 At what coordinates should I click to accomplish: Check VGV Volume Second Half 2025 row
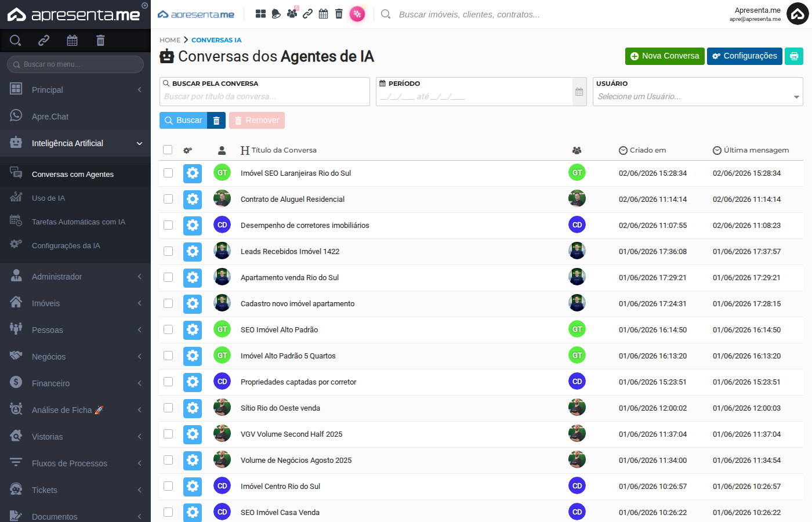168,434
